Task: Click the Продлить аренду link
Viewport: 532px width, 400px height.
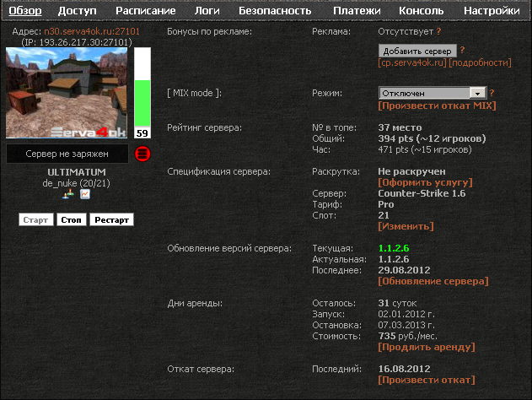Action: [x=427, y=347]
